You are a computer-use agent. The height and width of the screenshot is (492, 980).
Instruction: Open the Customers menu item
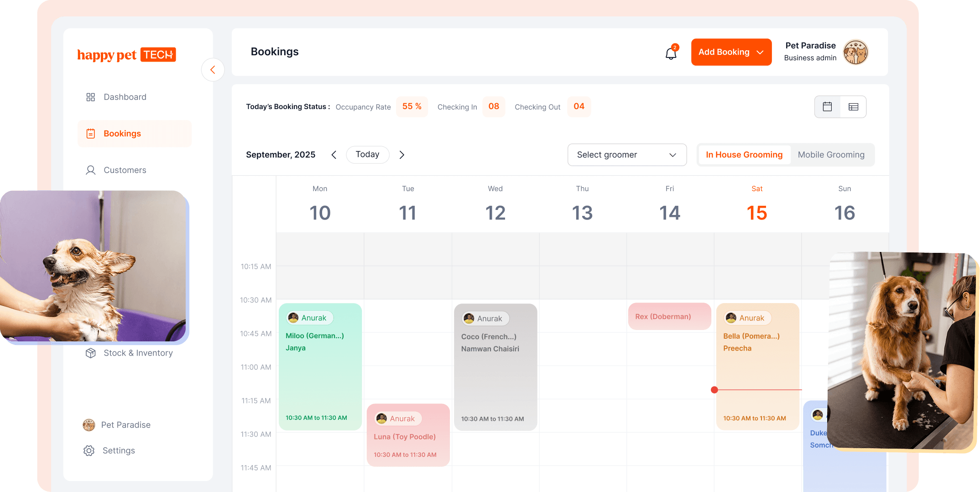coord(125,170)
